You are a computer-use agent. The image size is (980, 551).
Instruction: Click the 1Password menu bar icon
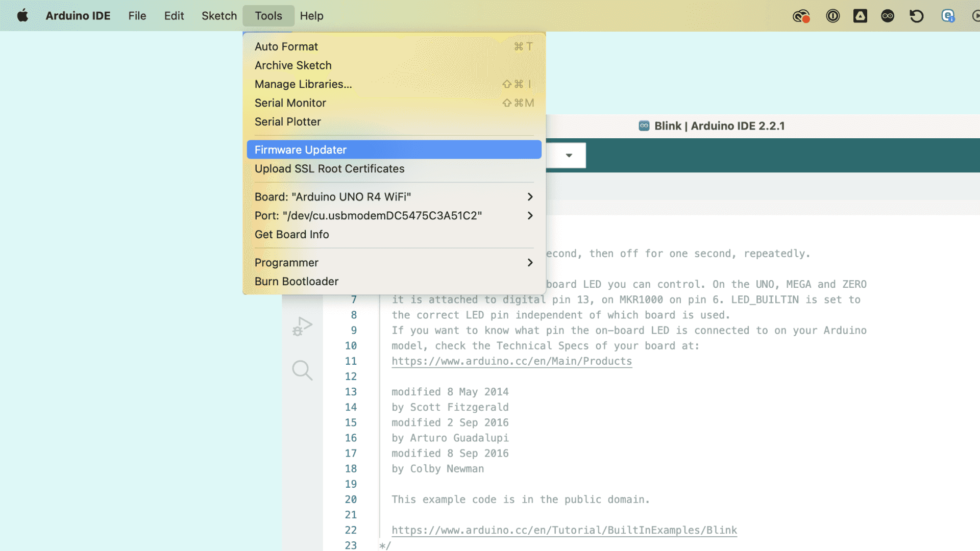click(832, 16)
